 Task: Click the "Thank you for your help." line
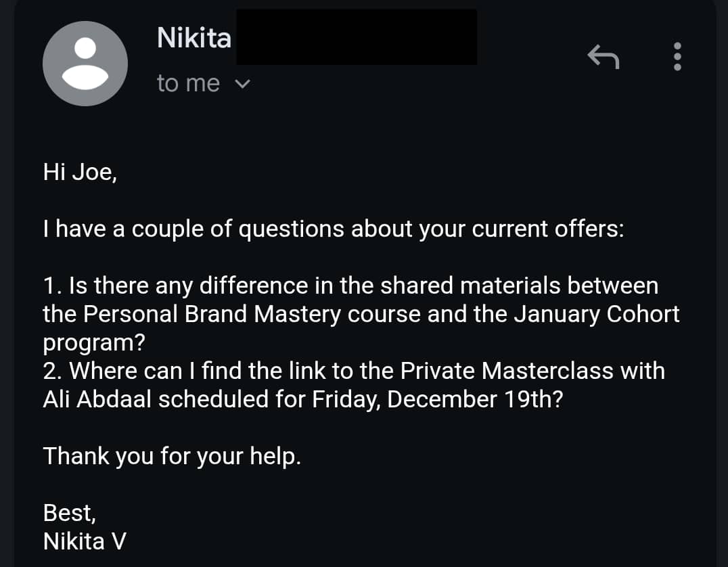172,456
